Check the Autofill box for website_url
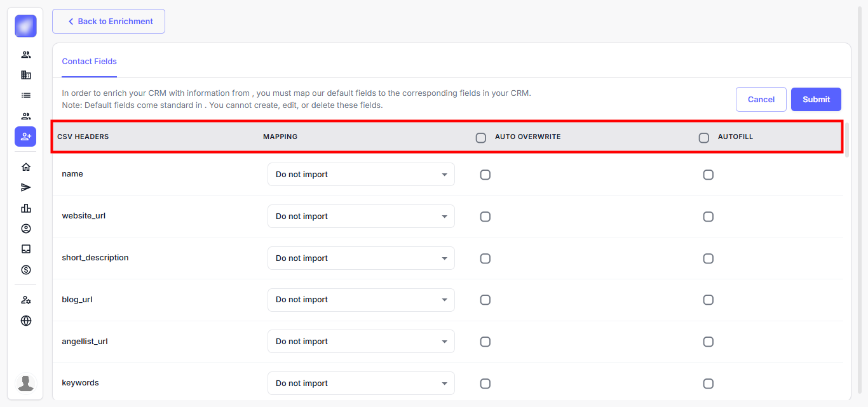The image size is (868, 407). click(x=708, y=217)
